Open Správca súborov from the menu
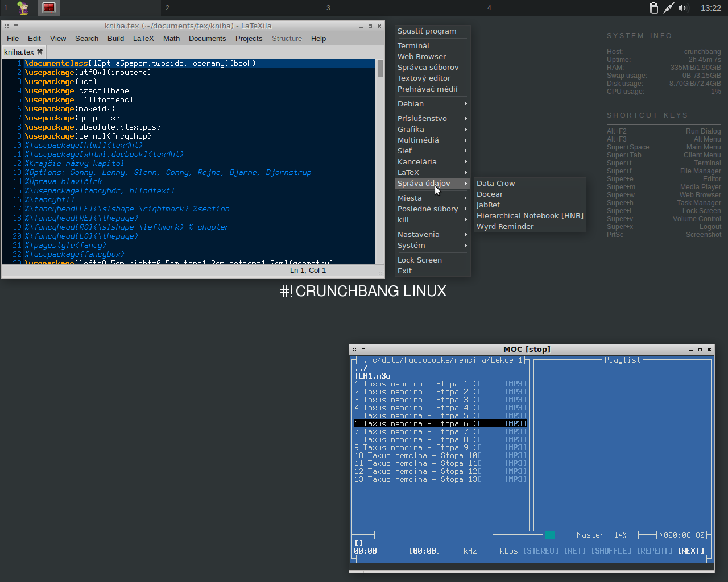Viewport: 728px width, 582px height. click(x=432, y=68)
